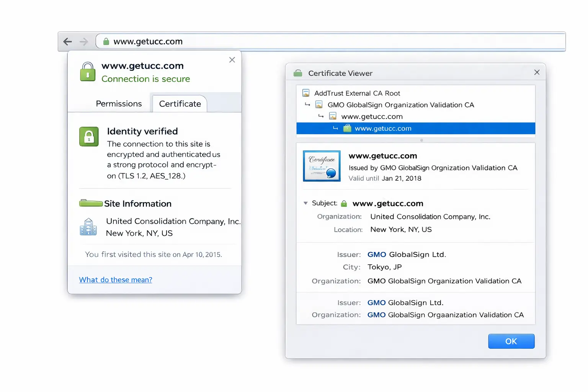Screen dimensions: 588x392
Task: Close the site info popup
Action: click(232, 60)
